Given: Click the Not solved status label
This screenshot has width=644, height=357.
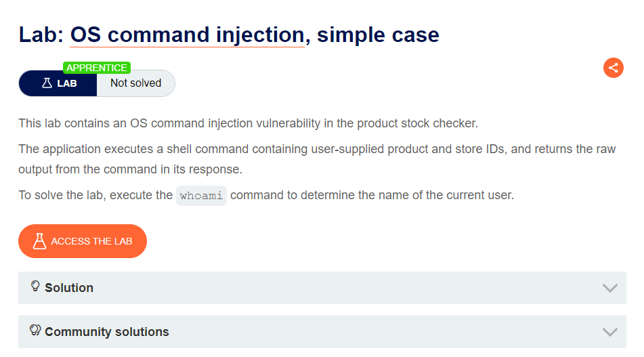Looking at the screenshot, I should [x=135, y=83].
